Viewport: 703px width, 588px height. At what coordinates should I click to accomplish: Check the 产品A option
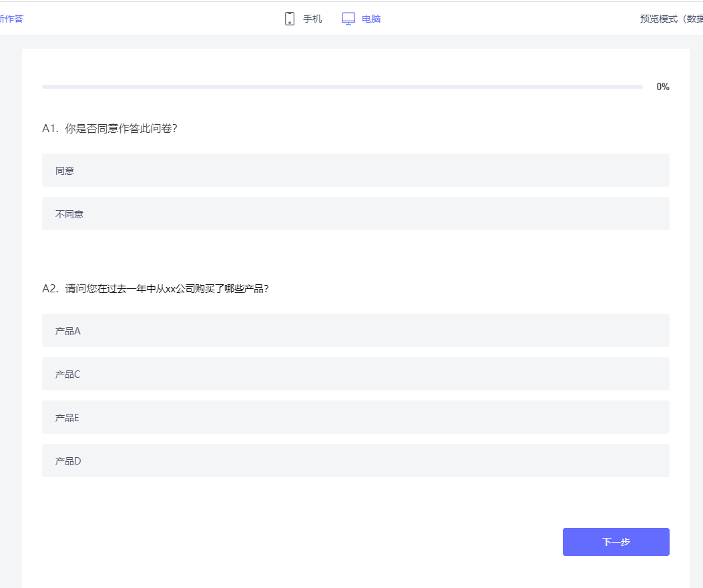pos(355,330)
